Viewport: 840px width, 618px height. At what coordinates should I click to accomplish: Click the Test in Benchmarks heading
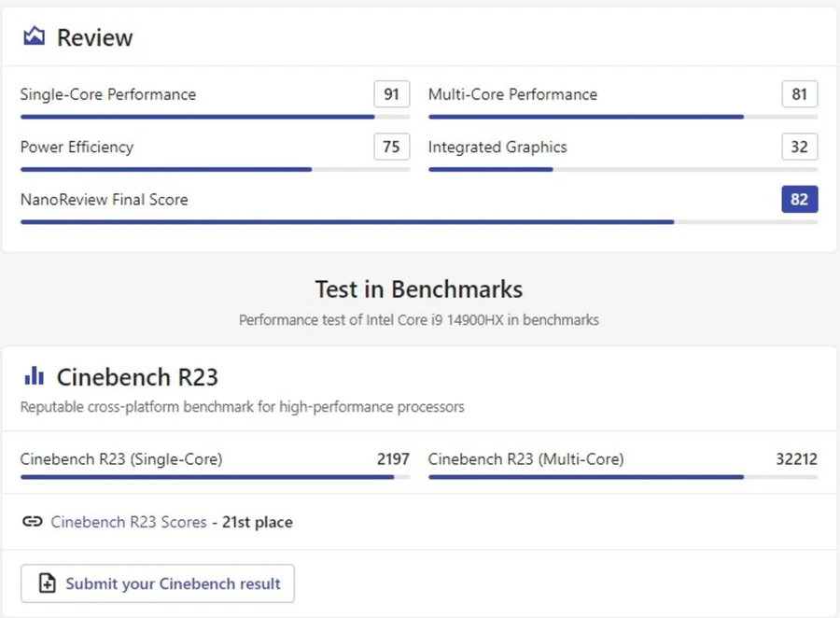(419, 289)
